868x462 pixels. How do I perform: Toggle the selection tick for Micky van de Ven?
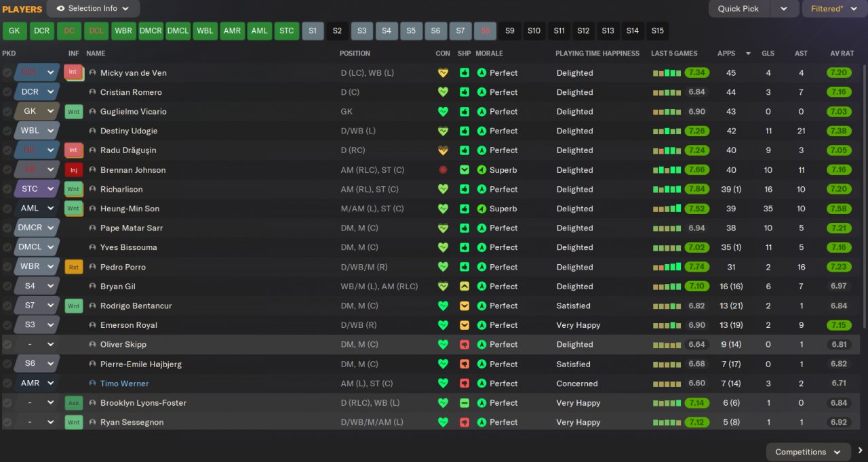tap(7, 72)
